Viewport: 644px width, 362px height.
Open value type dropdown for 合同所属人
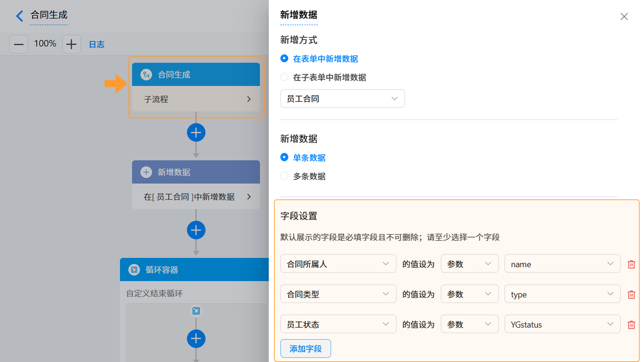coord(470,264)
